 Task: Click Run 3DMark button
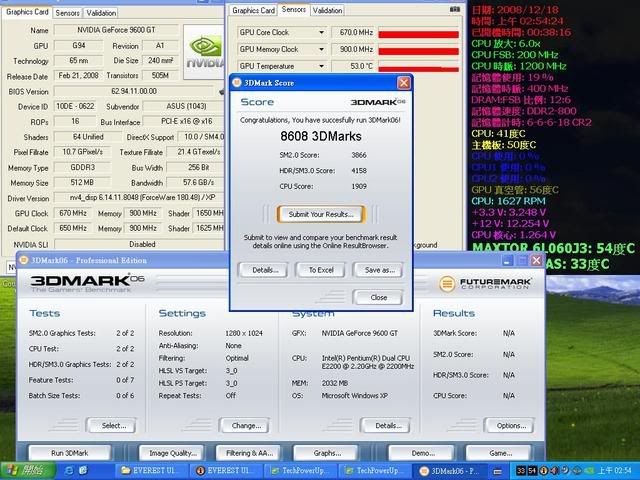click(69, 453)
